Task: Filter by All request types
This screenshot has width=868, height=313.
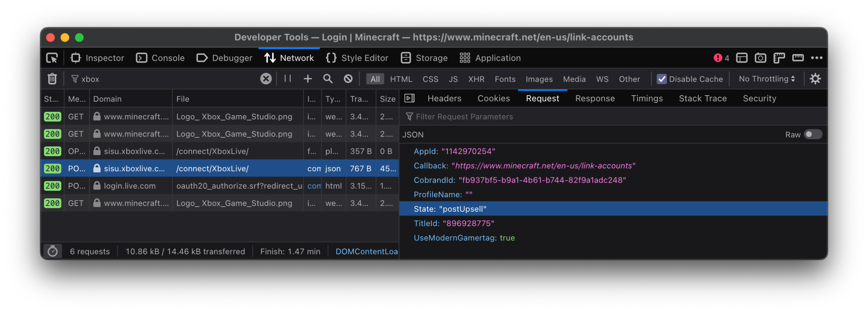Action: coord(375,79)
